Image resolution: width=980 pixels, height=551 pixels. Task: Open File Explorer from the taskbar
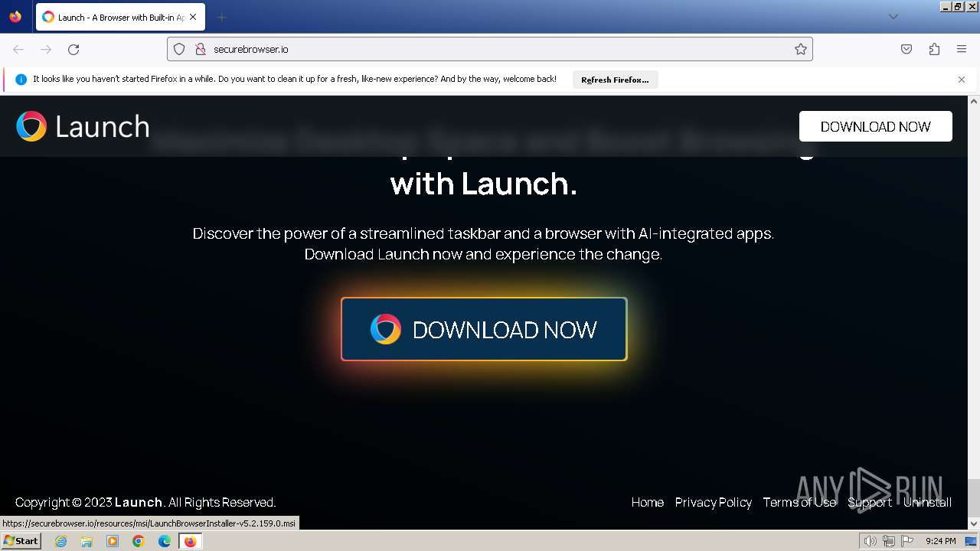tap(87, 541)
